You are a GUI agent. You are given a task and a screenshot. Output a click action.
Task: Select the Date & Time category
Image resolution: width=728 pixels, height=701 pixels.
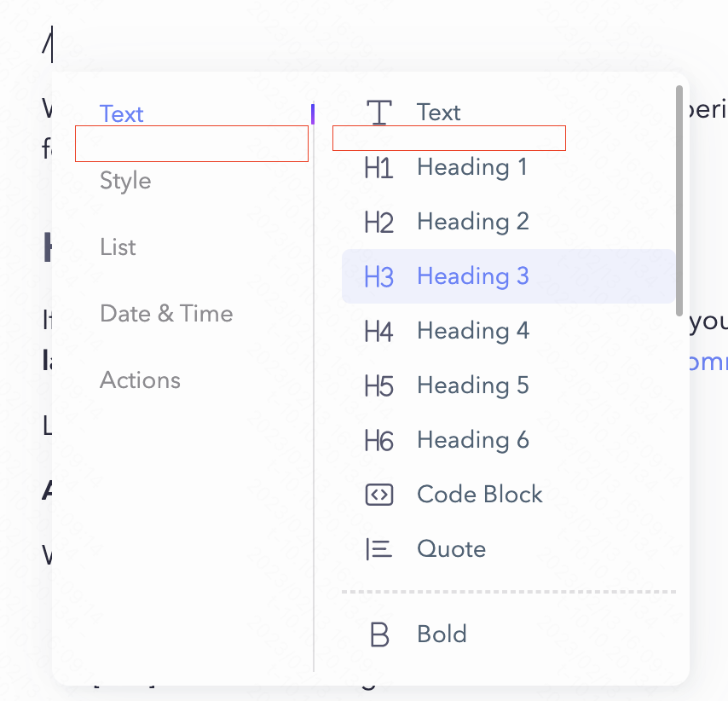tap(166, 314)
